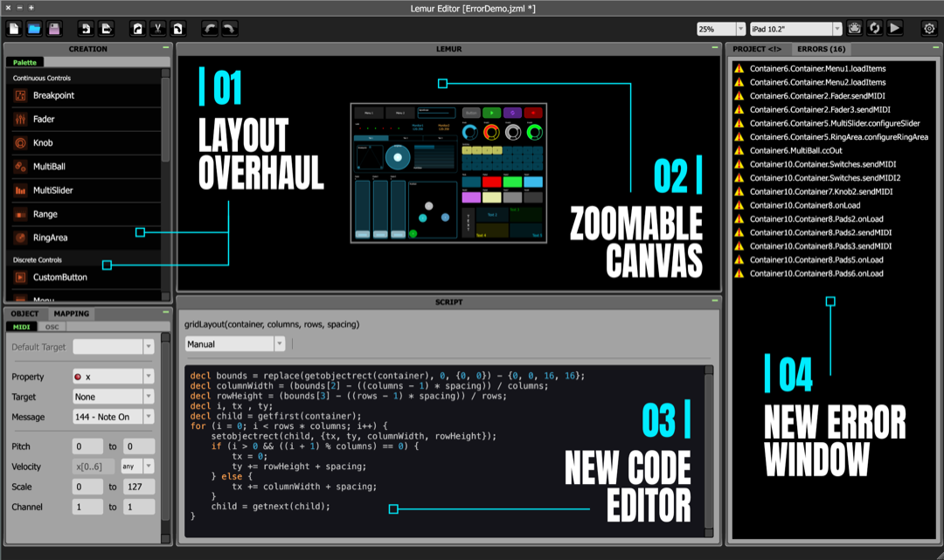Open a project with the blue folder icon
This screenshot has width=944, height=560.
click(x=34, y=28)
